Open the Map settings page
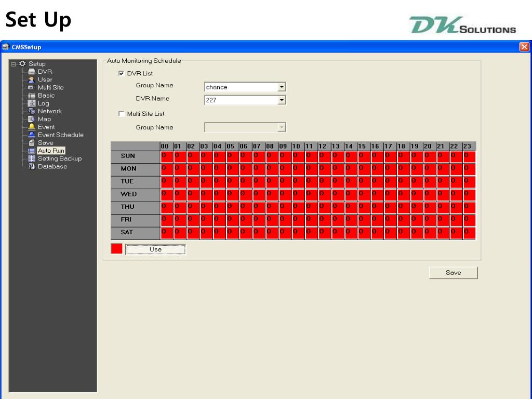 [45, 119]
